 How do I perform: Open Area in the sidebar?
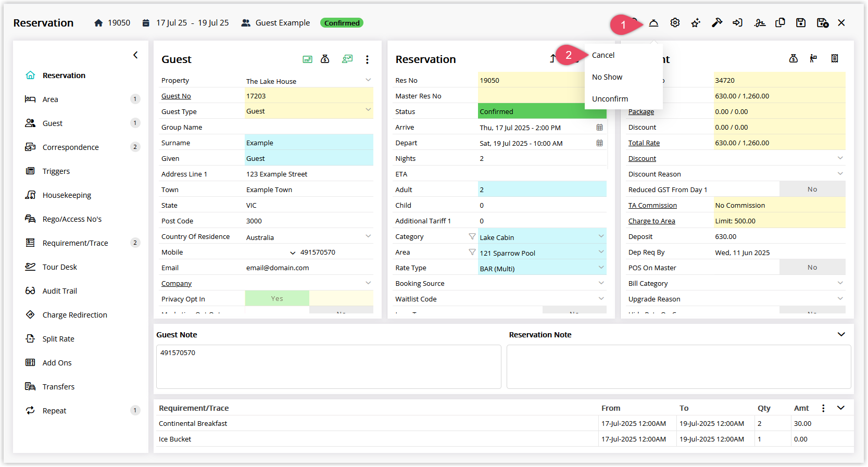[x=50, y=99]
